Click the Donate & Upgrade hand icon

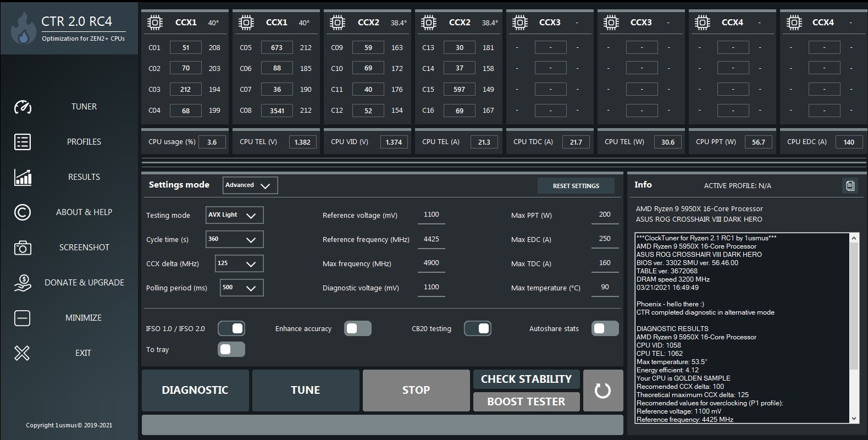(23, 283)
